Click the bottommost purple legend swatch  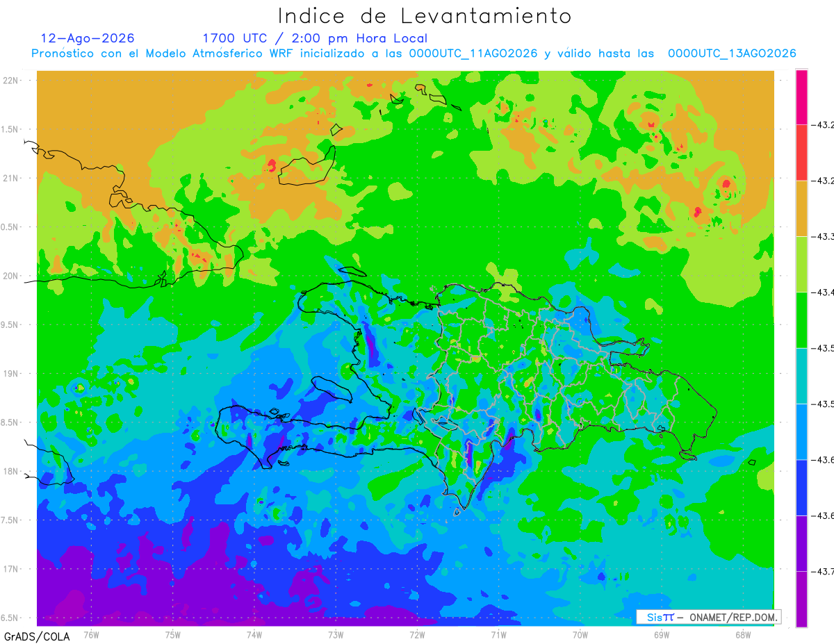[x=801, y=599]
